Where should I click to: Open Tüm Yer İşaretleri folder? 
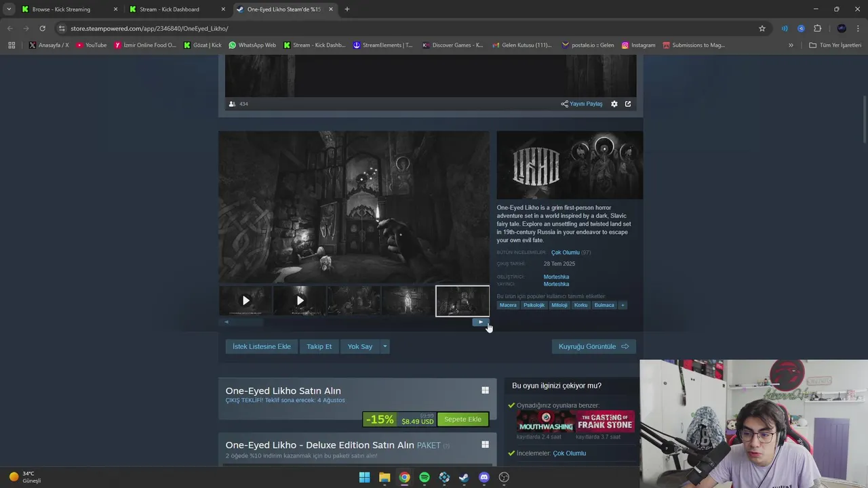tap(835, 45)
